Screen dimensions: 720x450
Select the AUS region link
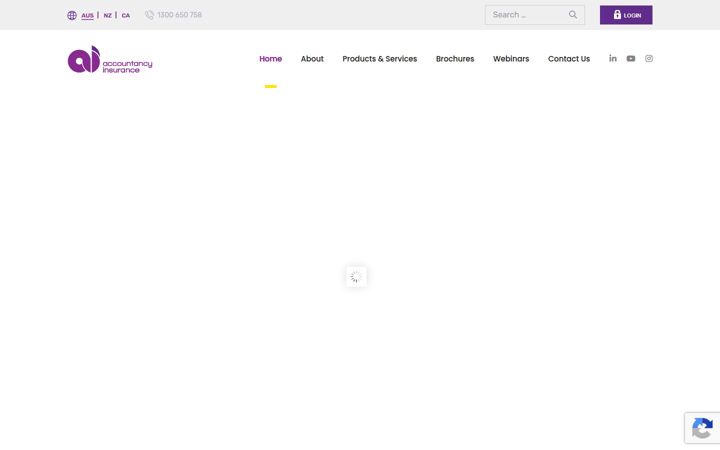coord(87,15)
